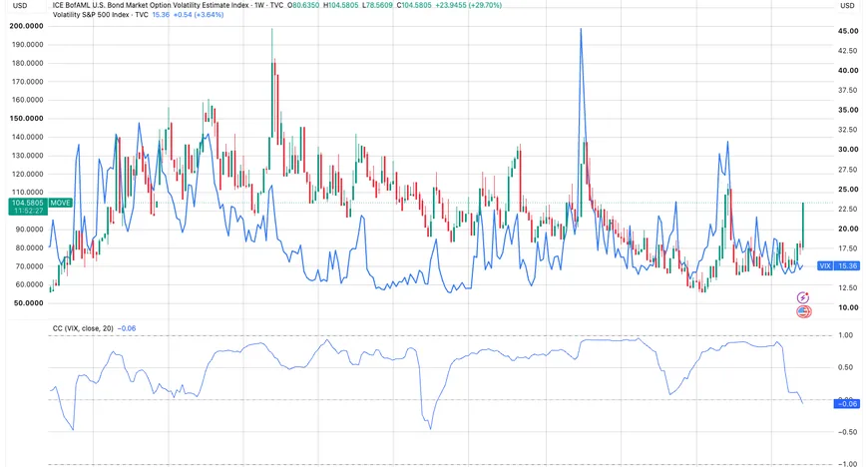Select the green MOVE symbol tag
868x467 pixels.
pos(60,203)
